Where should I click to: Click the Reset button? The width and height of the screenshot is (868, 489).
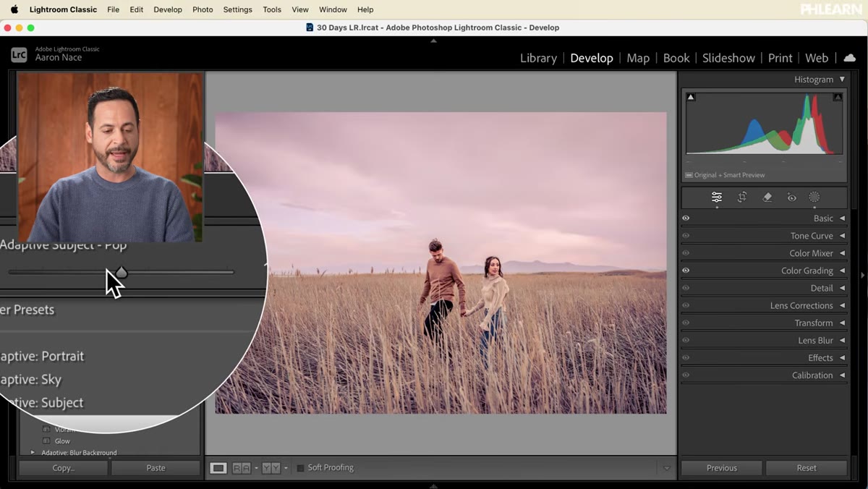point(807,468)
